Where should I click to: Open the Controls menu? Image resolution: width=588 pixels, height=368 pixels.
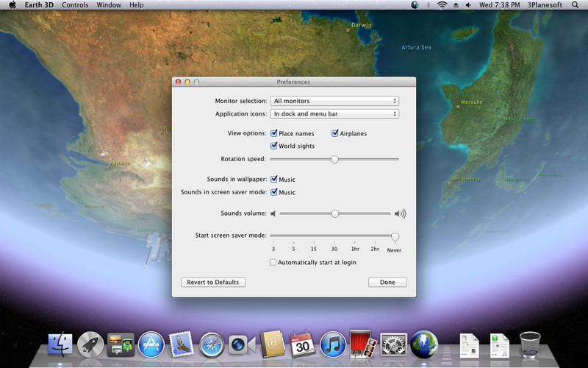pos(75,5)
